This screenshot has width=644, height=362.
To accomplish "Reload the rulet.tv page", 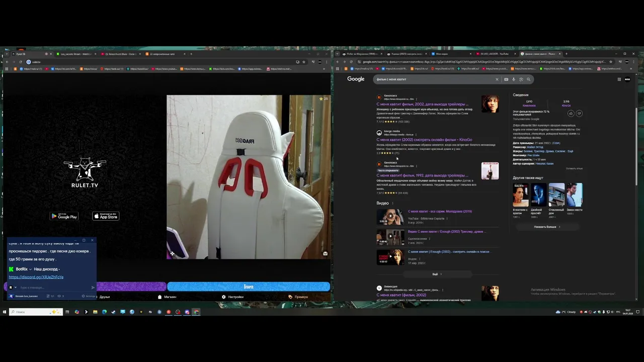I will [x=21, y=62].
